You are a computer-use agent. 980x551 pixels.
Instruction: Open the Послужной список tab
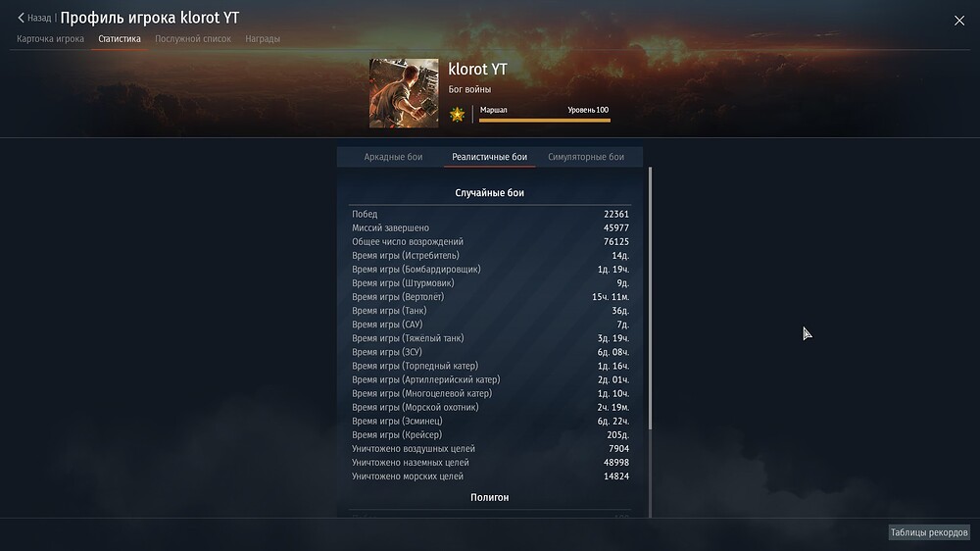tap(192, 39)
